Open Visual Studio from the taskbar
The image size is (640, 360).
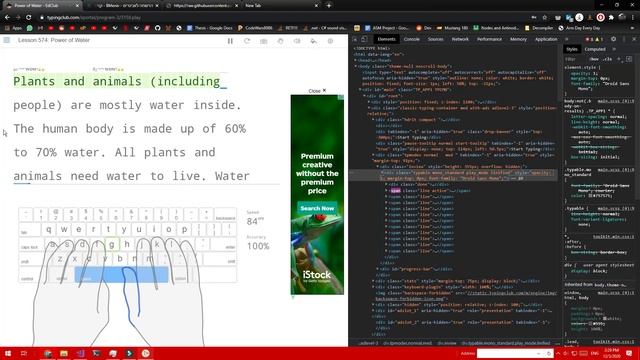[80, 353]
